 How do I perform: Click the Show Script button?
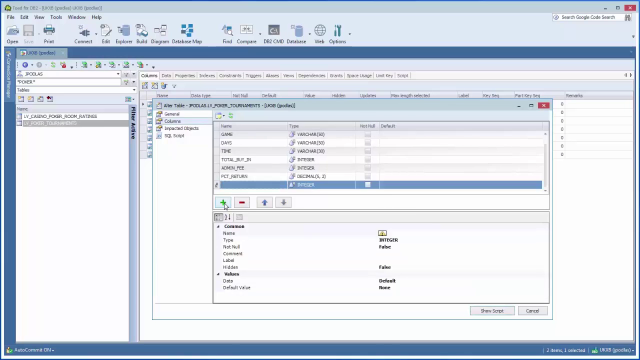[x=492, y=311]
